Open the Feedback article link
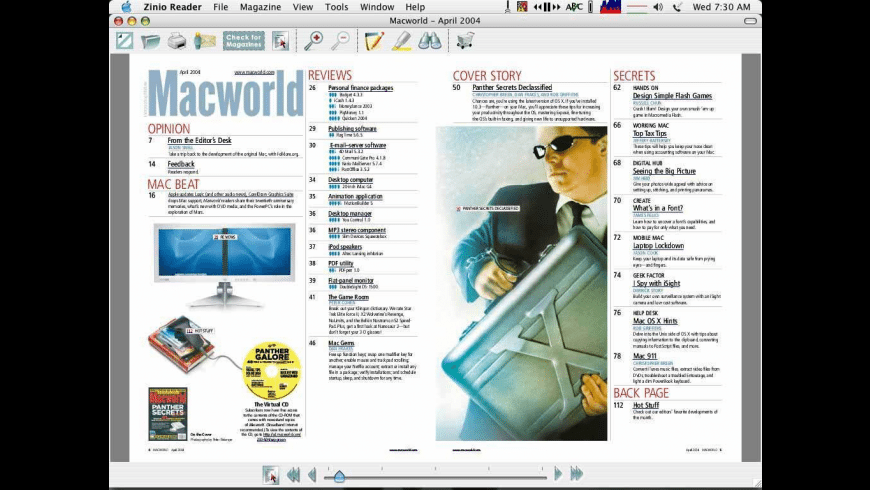The width and height of the screenshot is (870, 490). [x=181, y=164]
